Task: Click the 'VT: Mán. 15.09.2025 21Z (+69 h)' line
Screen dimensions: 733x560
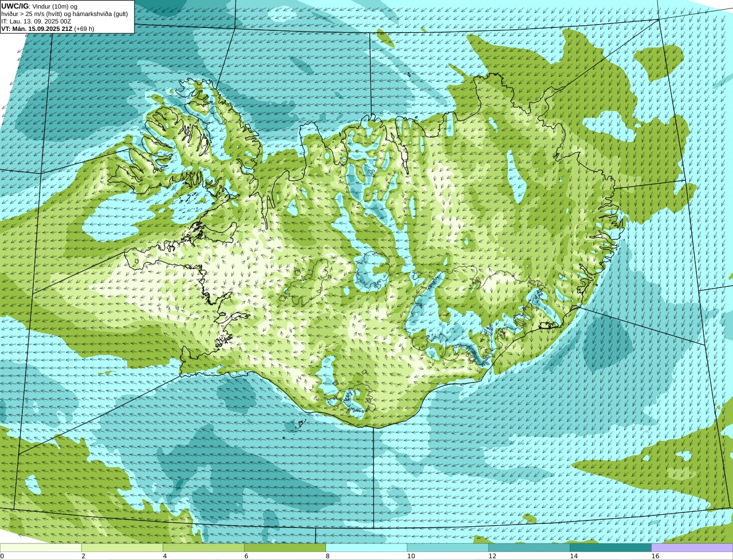Action: click(48, 29)
